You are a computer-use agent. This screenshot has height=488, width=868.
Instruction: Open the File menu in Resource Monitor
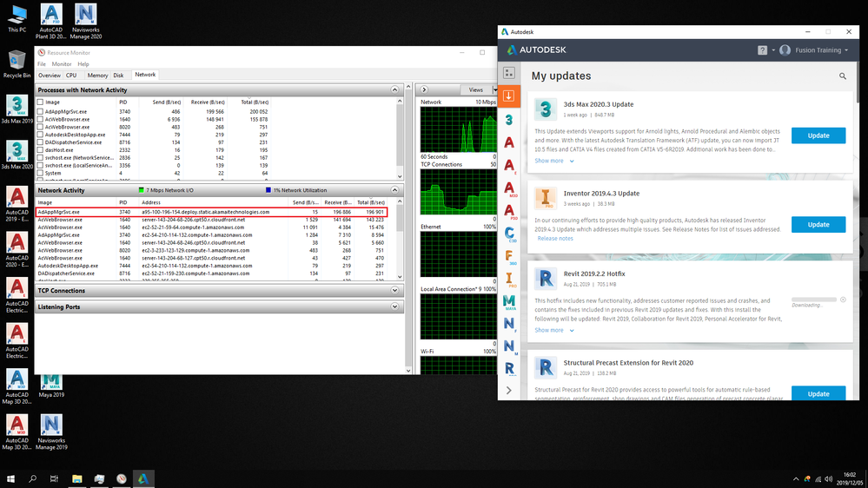pos(42,64)
